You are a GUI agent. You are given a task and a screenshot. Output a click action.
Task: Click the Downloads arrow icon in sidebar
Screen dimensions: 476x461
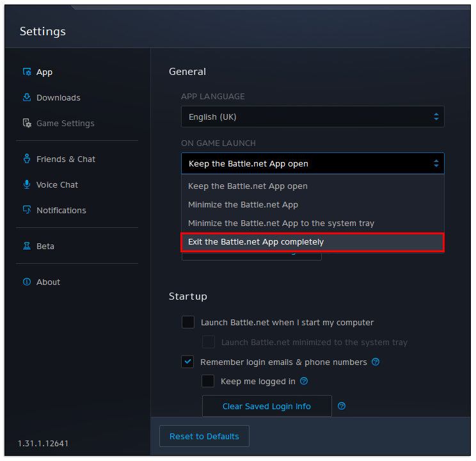[x=27, y=97]
